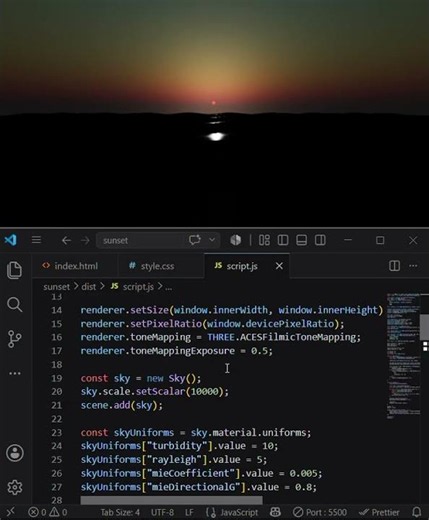The image size is (429, 520).
Task: Click '"mieCoefficient"' string on line 26
Action: pos(191,473)
